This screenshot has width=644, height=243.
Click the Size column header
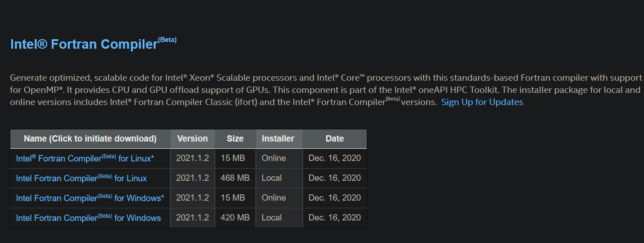pyautogui.click(x=235, y=139)
